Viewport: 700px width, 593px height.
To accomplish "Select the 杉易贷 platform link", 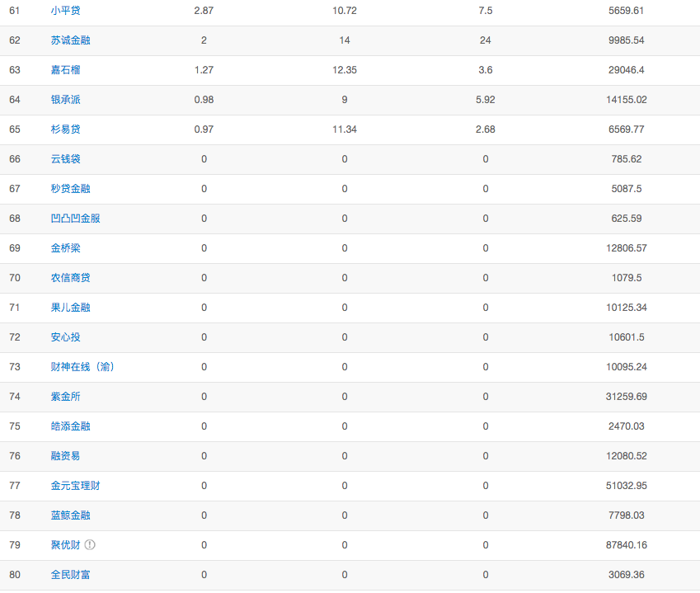I will coord(66,129).
